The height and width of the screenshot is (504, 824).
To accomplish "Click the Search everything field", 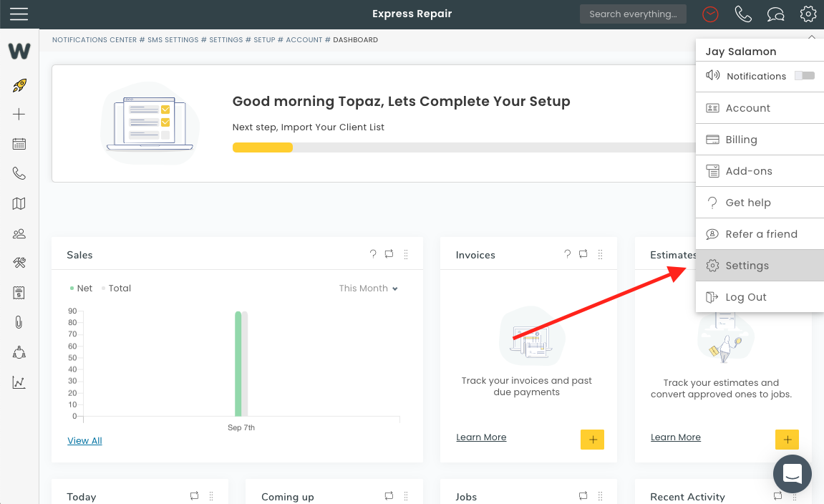I will click(633, 14).
